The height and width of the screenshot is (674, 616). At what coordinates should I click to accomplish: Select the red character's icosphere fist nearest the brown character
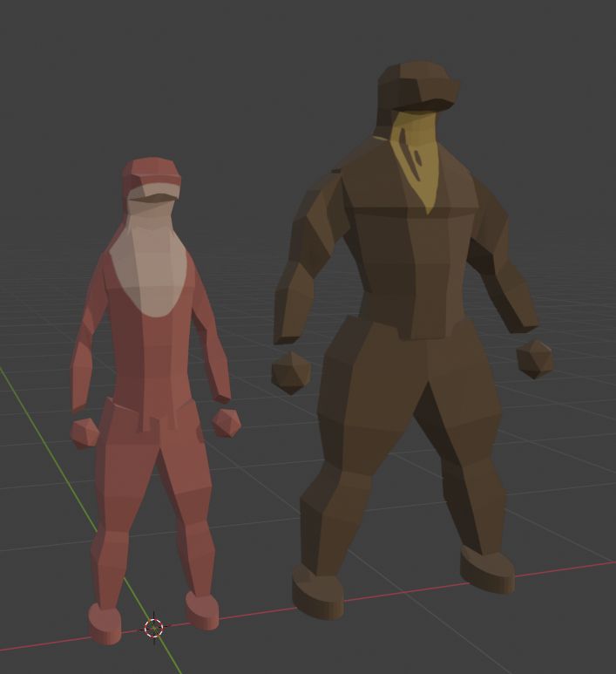click(226, 423)
